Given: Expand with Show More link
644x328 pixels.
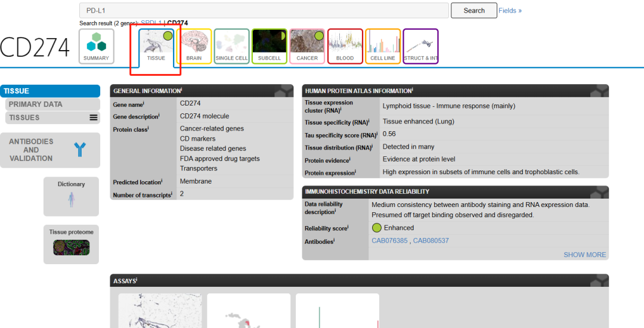Looking at the screenshot, I should coord(584,255).
